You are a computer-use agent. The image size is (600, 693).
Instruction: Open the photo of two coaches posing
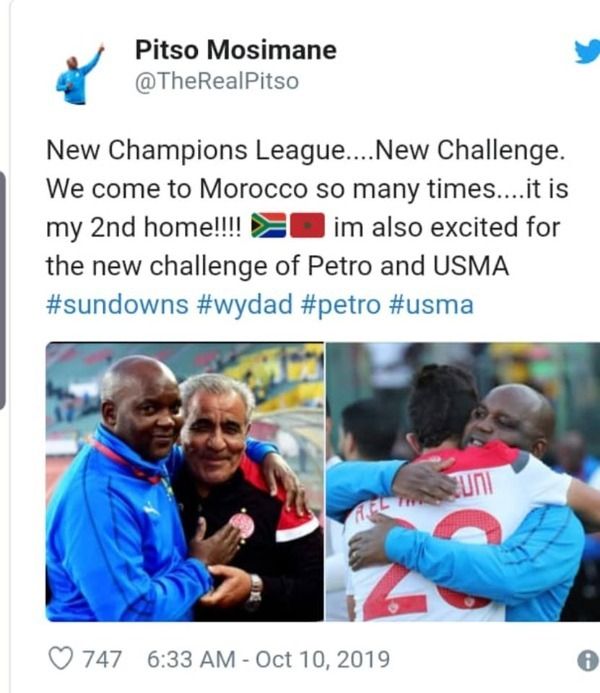point(185,482)
